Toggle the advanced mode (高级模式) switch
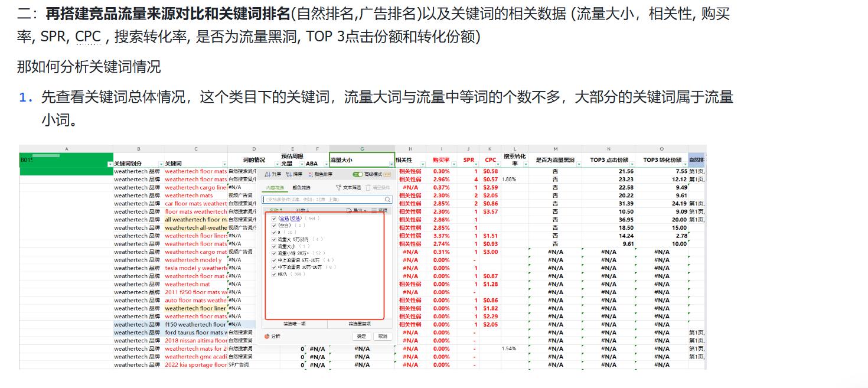The height and width of the screenshot is (388, 868). (358, 174)
